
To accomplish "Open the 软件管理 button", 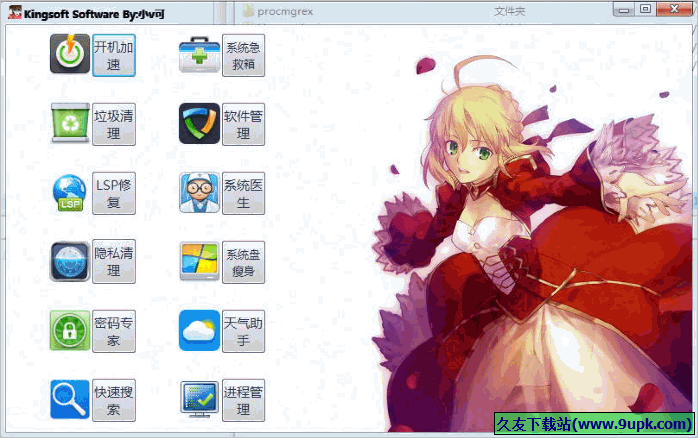I will tap(243, 124).
